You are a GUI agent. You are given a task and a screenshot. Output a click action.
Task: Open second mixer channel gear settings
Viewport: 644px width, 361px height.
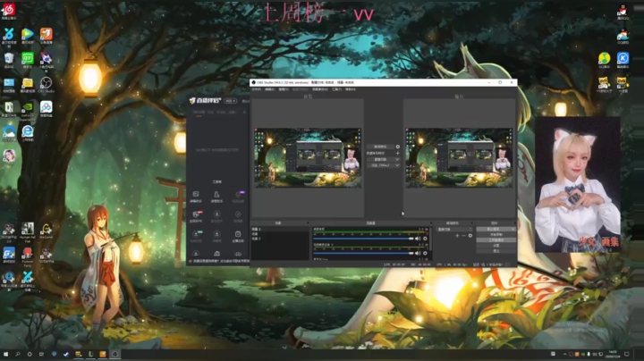coord(425,253)
